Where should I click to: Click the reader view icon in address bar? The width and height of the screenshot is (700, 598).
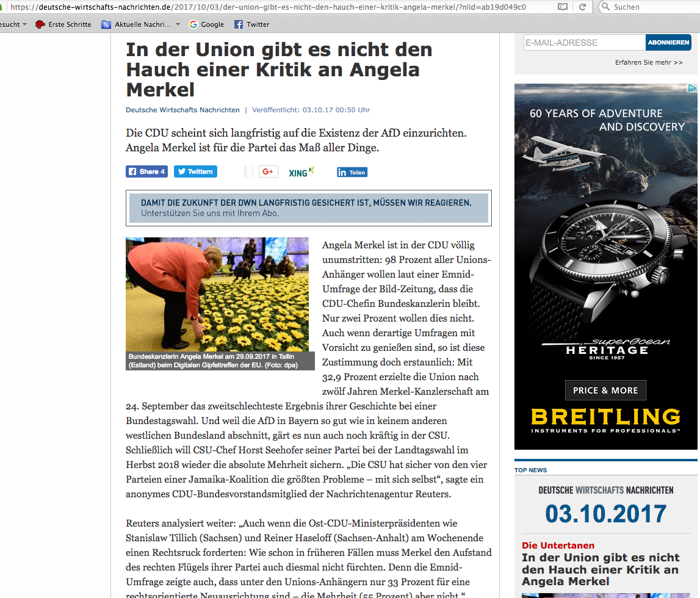point(563,7)
